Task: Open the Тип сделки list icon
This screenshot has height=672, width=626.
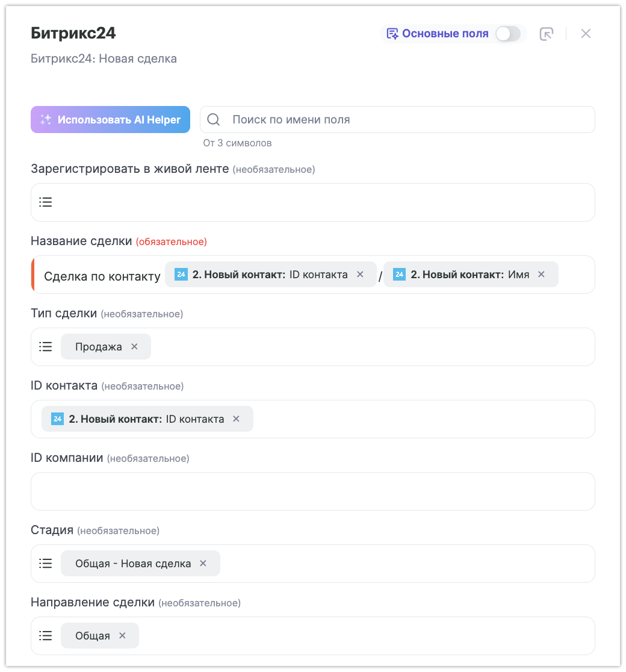Action: (x=46, y=347)
